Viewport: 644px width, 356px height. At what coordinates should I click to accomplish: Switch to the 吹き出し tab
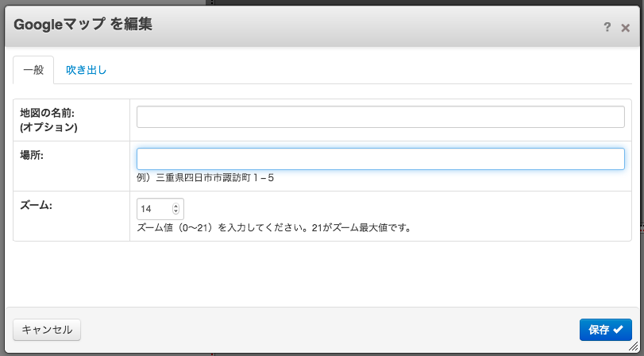(x=87, y=70)
